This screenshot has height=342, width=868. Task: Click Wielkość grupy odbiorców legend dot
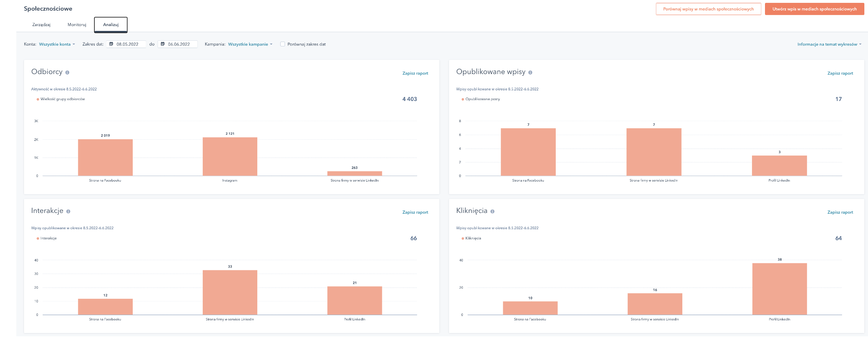[x=38, y=99]
